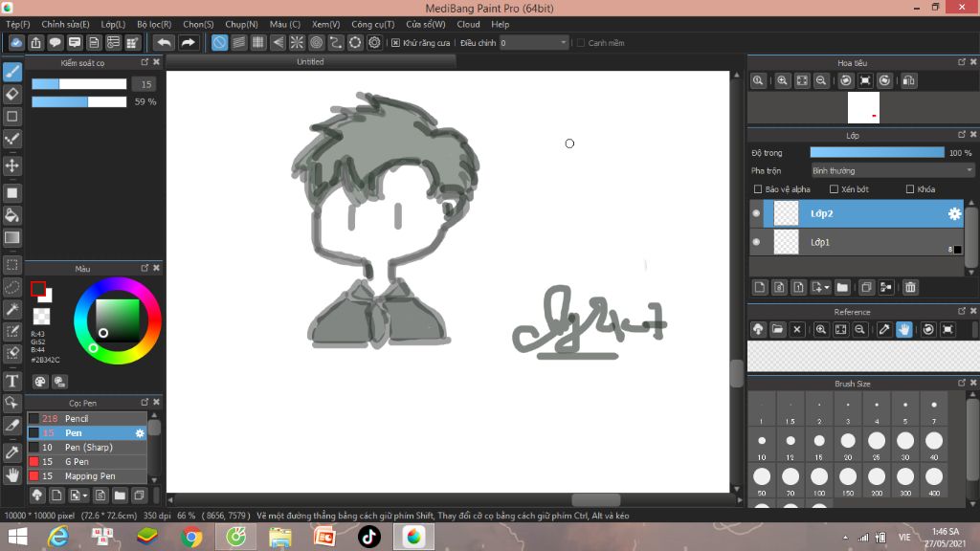Select the Gradient tool
This screenshot has width=980, height=551.
[12, 237]
